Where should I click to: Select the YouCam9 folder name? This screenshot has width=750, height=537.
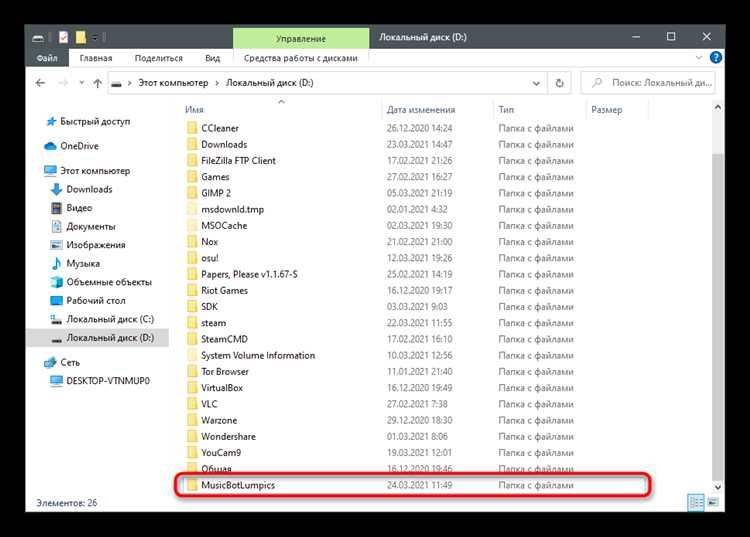coord(221,453)
